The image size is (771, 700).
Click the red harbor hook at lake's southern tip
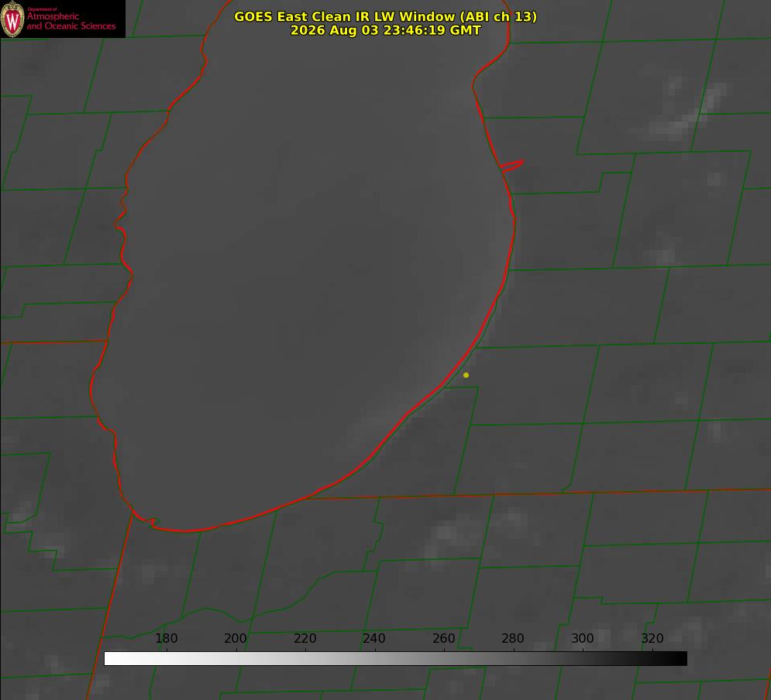pos(146,520)
